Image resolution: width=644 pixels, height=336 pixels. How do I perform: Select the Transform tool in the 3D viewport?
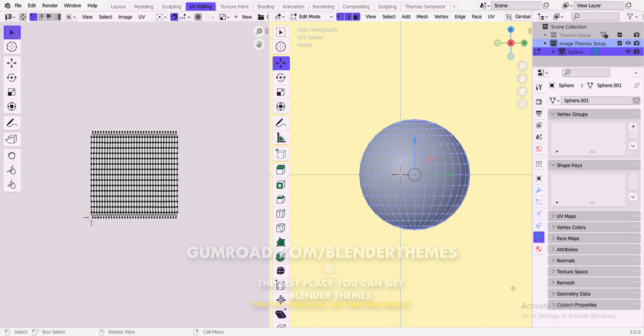tap(281, 106)
